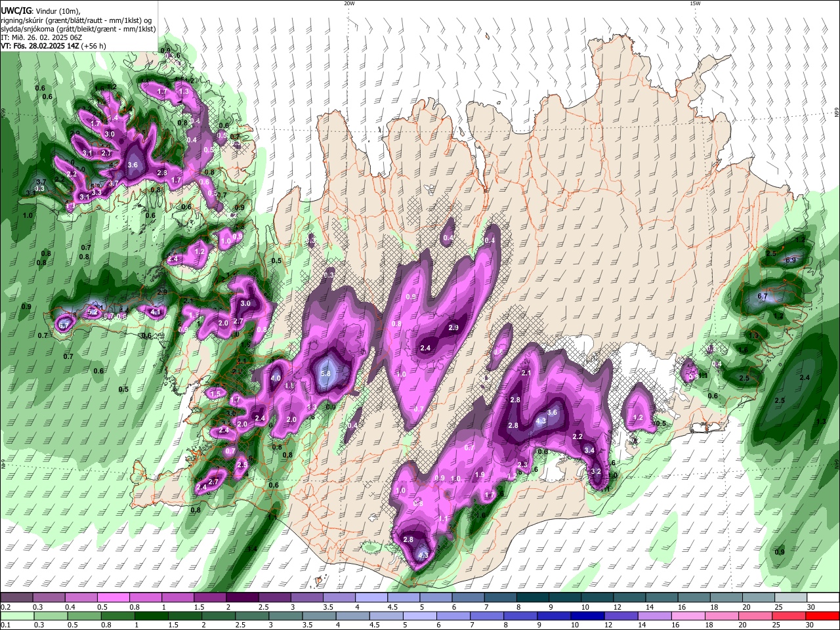Click the 'IT: Mið. 26. 02. 2025 06Z' line
The image size is (840, 630).
[41, 37]
